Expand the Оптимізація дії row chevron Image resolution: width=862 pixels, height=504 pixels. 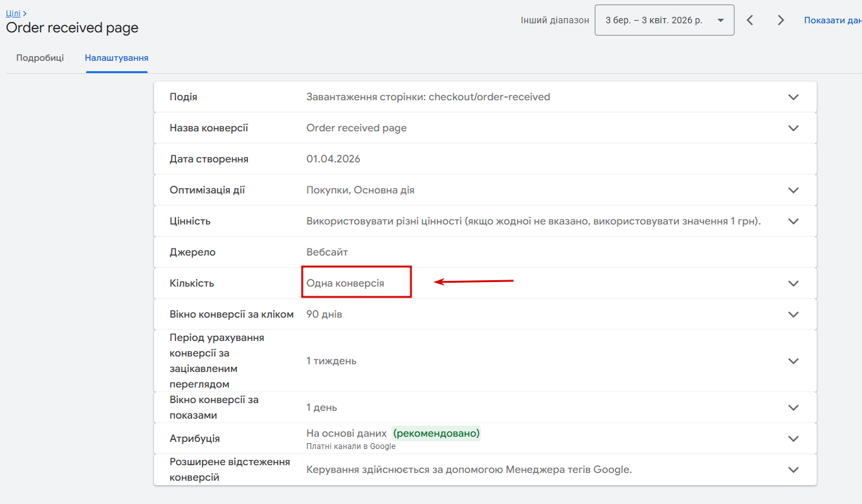pos(793,190)
